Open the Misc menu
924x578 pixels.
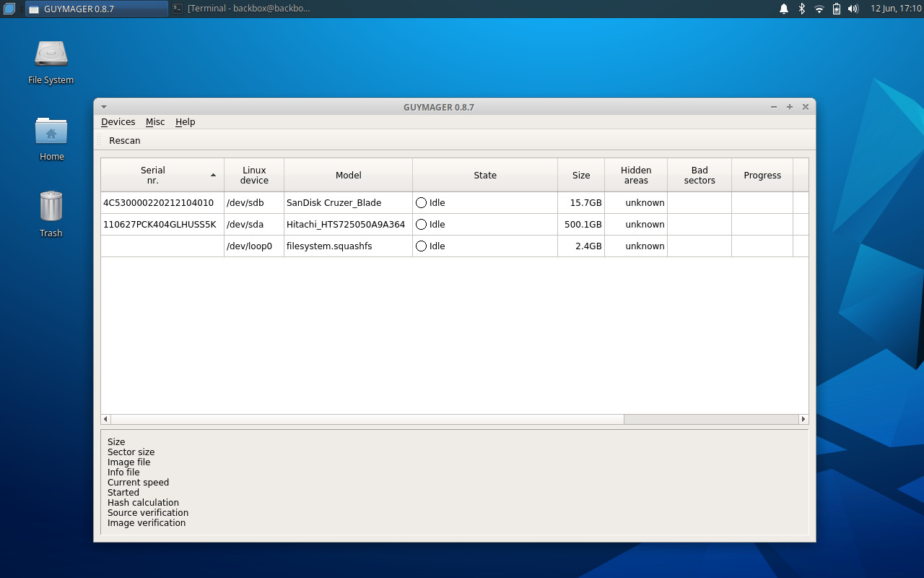coord(155,121)
